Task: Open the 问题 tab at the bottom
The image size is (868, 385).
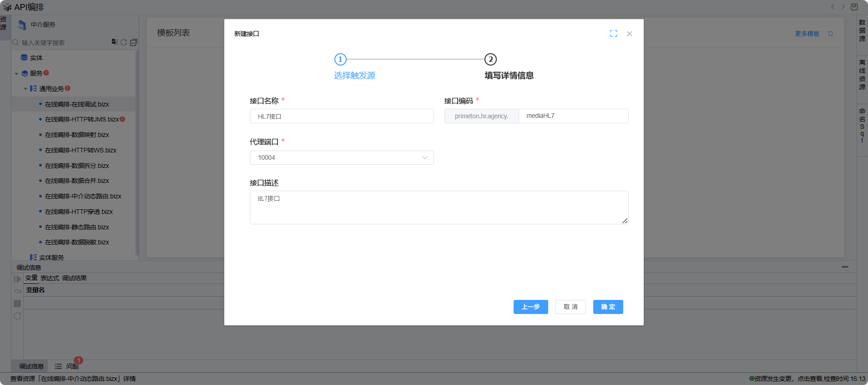Action: point(72,366)
